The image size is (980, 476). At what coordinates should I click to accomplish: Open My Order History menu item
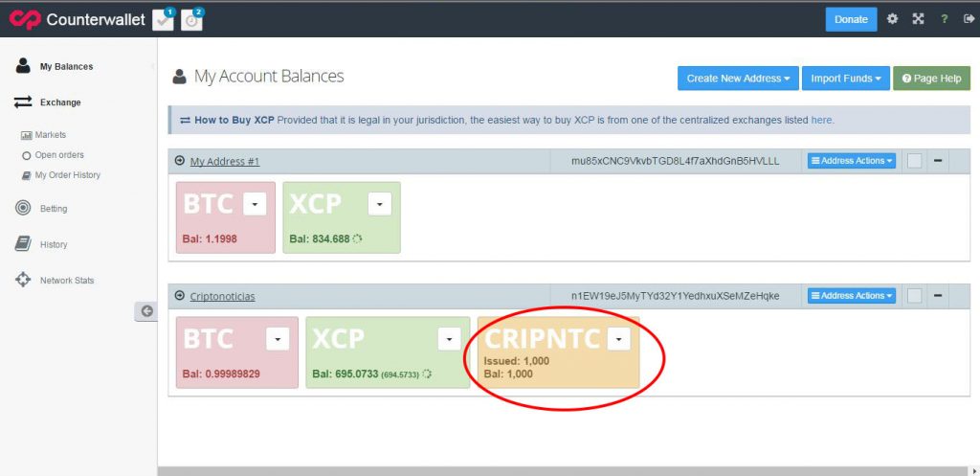tap(68, 175)
